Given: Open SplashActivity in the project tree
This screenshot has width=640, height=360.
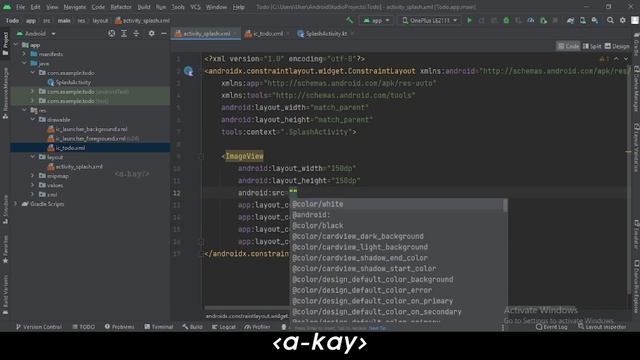Looking at the screenshot, I should 69,82.
